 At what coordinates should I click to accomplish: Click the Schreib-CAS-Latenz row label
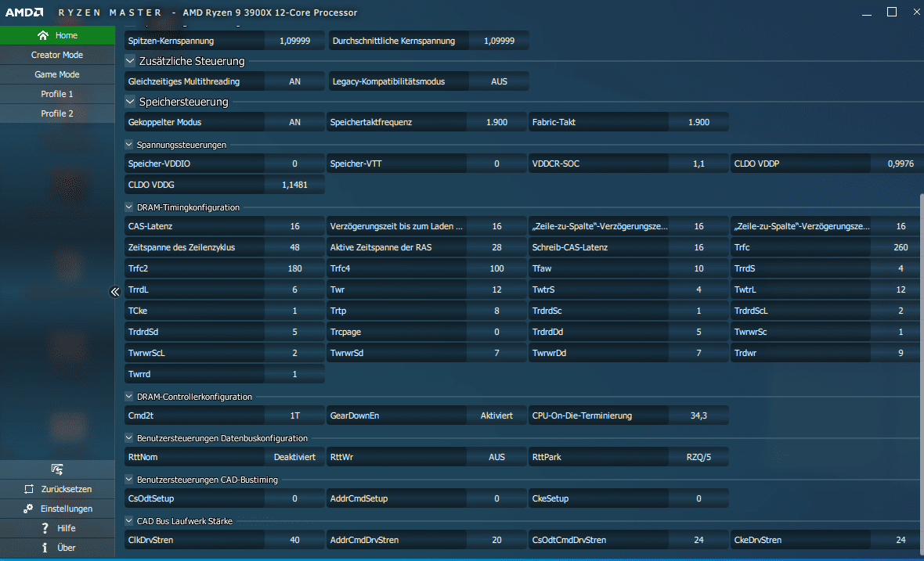coord(570,247)
